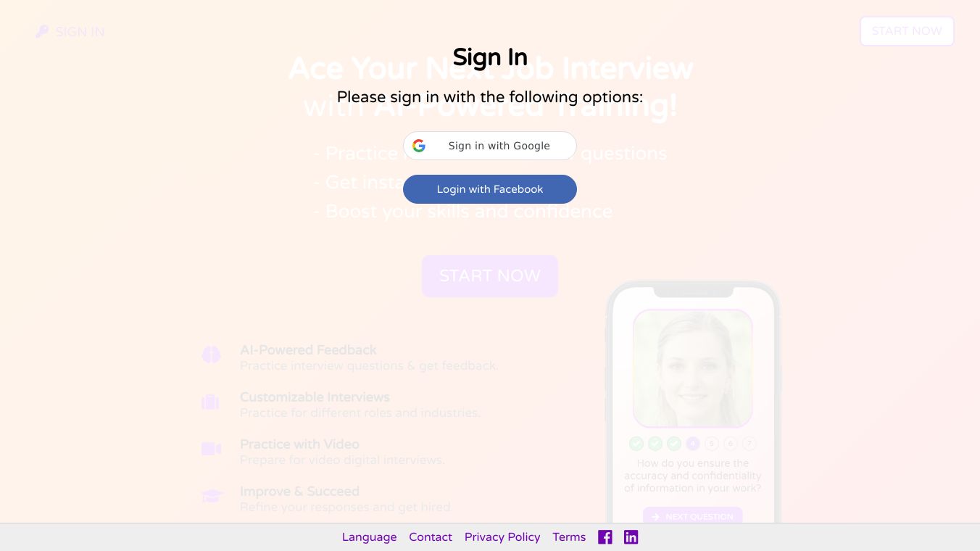Image resolution: width=980 pixels, height=551 pixels.
Task: Select question step 7 circle on phone mockup
Action: click(749, 444)
